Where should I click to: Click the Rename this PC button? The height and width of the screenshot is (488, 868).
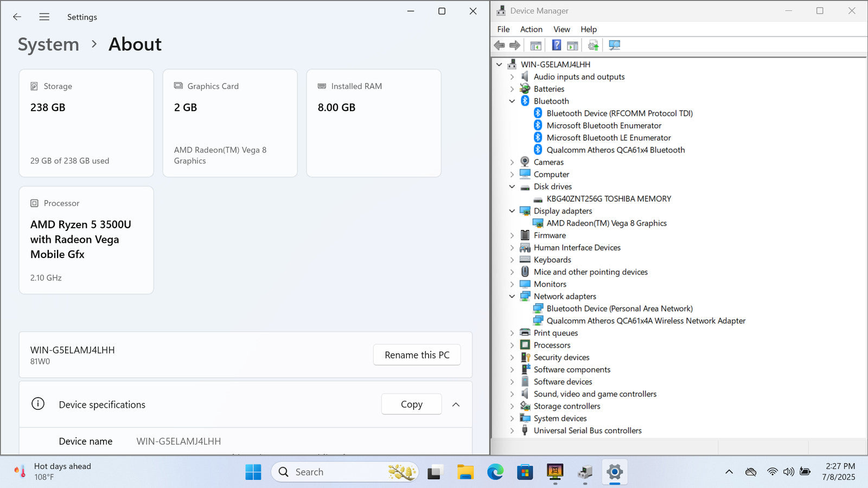point(417,355)
